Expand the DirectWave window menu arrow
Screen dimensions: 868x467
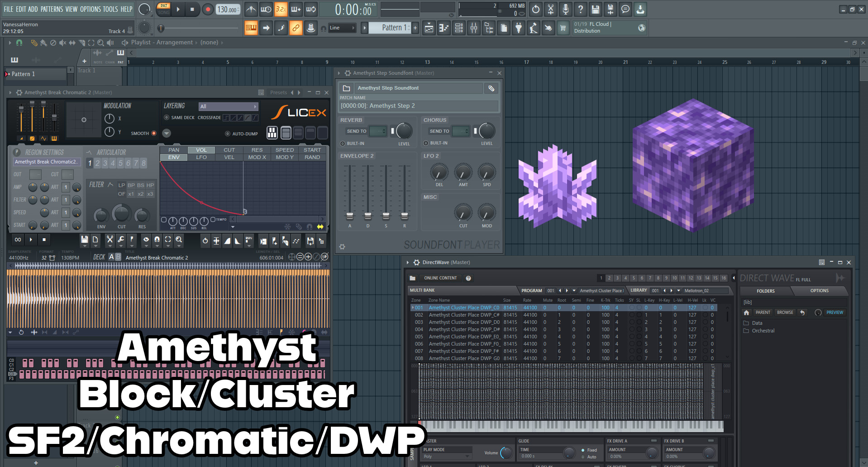point(408,262)
